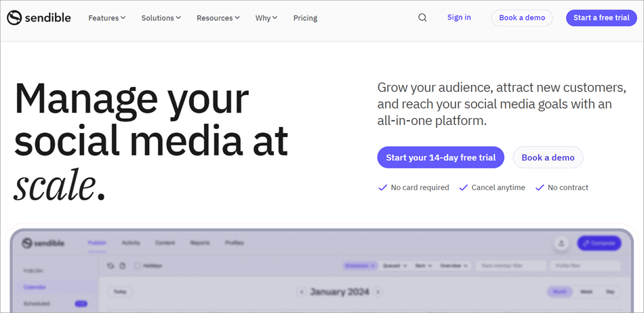
Task: Click the copy icon next to refresh
Action: click(x=123, y=265)
